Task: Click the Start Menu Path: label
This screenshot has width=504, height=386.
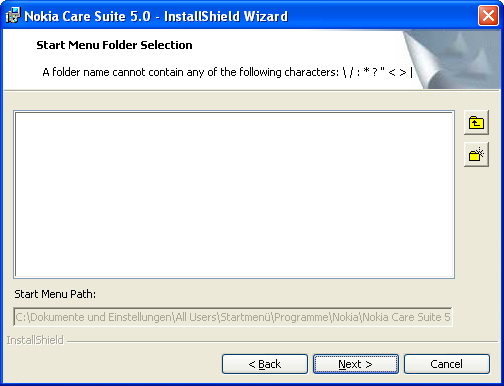Action: coord(55,294)
